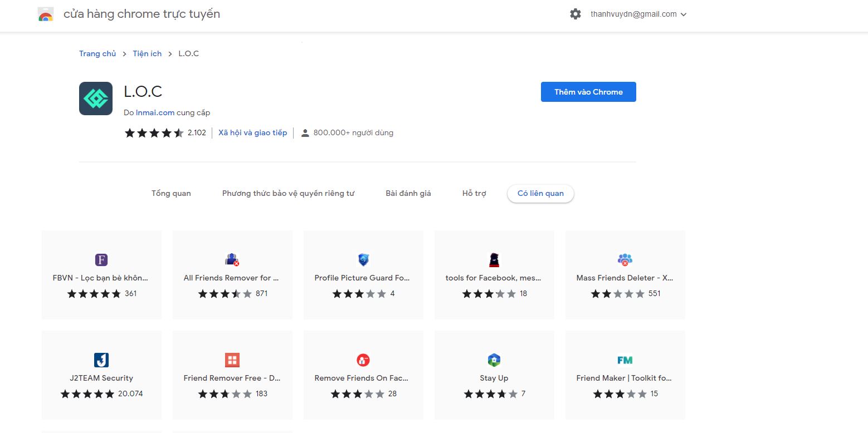Click the L.O.C breadcrumb item
868x433 pixels.
point(189,54)
